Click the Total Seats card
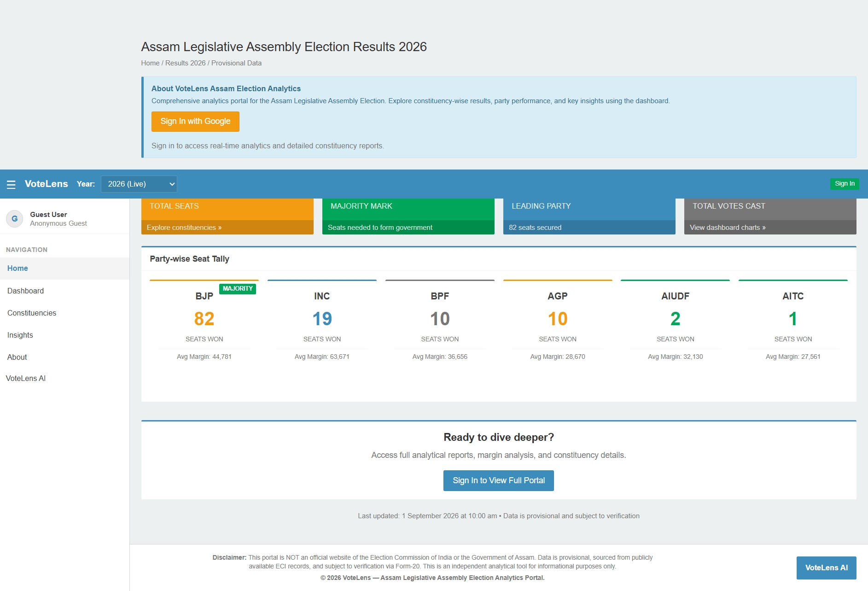The width and height of the screenshot is (868, 591). (227, 217)
